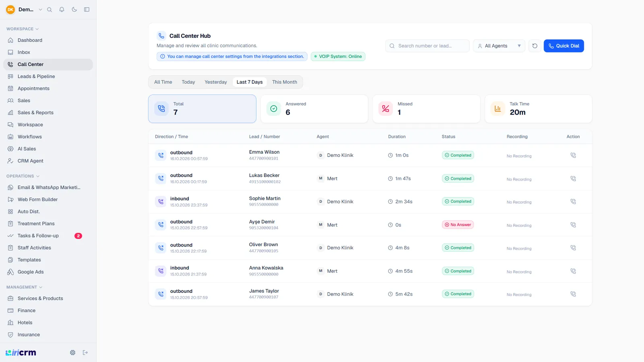Click call-back icon in Ayşe Demir row
Screen dimensions: 644x362
573,225
